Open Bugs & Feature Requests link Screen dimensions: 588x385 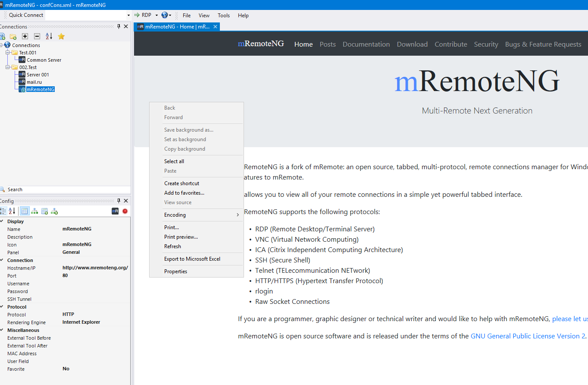pos(543,44)
